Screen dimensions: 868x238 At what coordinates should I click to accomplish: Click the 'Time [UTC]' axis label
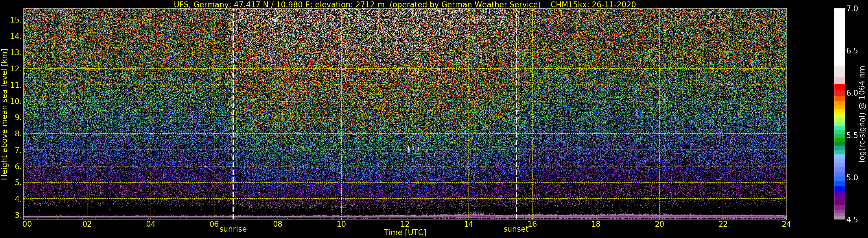405,233
